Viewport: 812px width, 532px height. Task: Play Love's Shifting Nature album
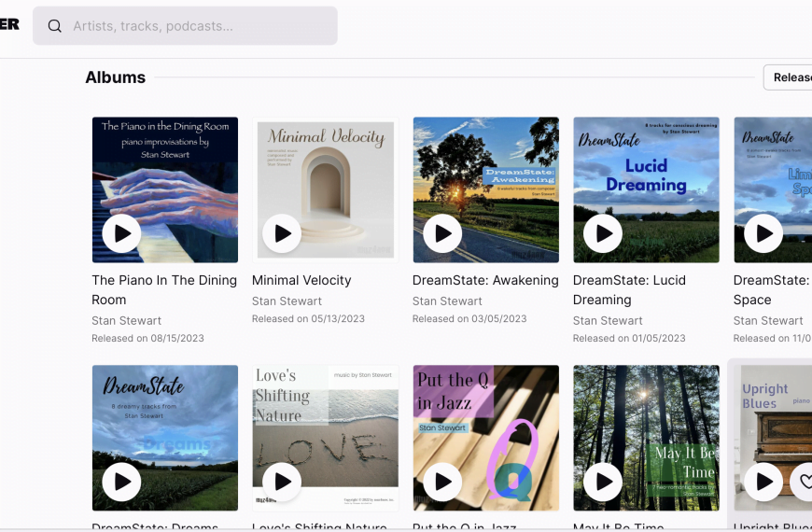282,482
